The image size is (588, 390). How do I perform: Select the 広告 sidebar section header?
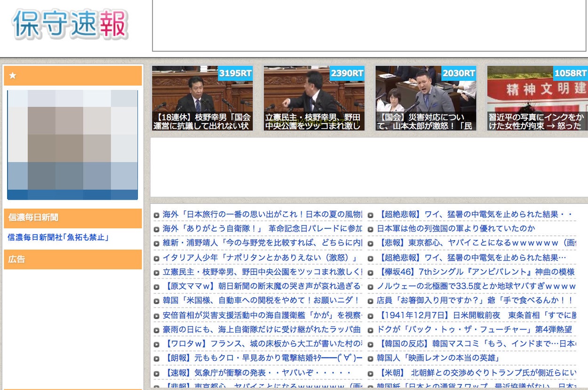coord(72,259)
